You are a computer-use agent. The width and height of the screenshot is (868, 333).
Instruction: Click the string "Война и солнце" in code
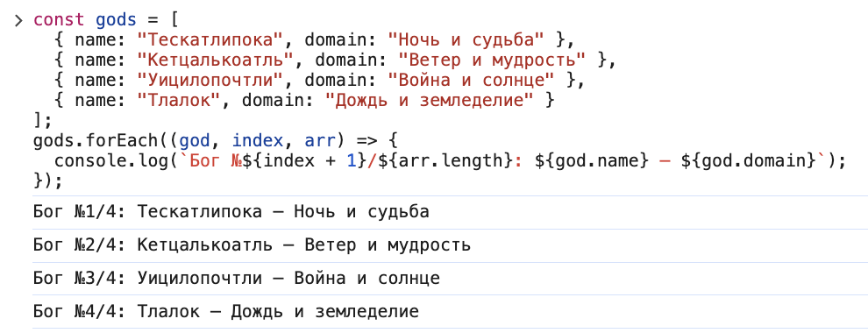coord(471,81)
